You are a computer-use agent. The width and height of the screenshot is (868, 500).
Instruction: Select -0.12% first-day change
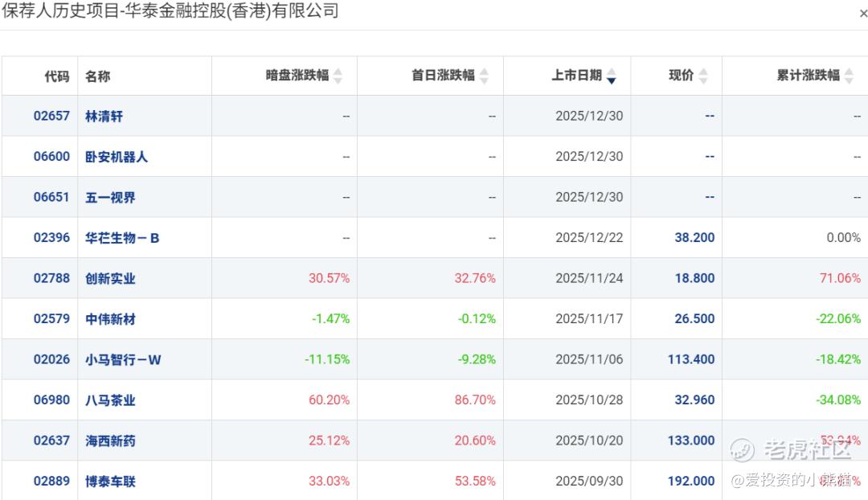pos(477,318)
